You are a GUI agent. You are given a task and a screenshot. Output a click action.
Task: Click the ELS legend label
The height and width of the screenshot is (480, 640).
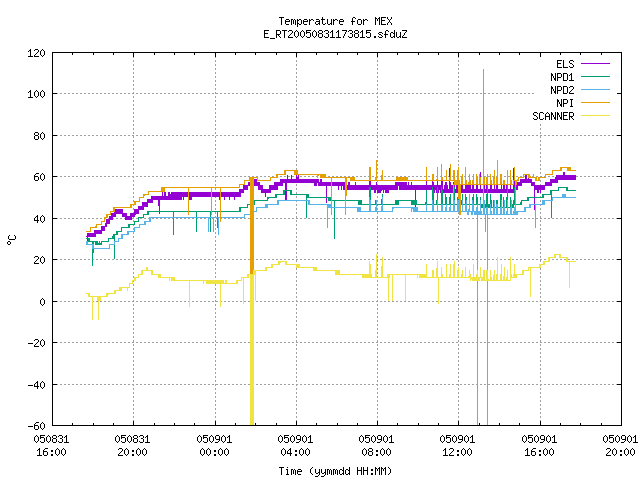pos(565,64)
